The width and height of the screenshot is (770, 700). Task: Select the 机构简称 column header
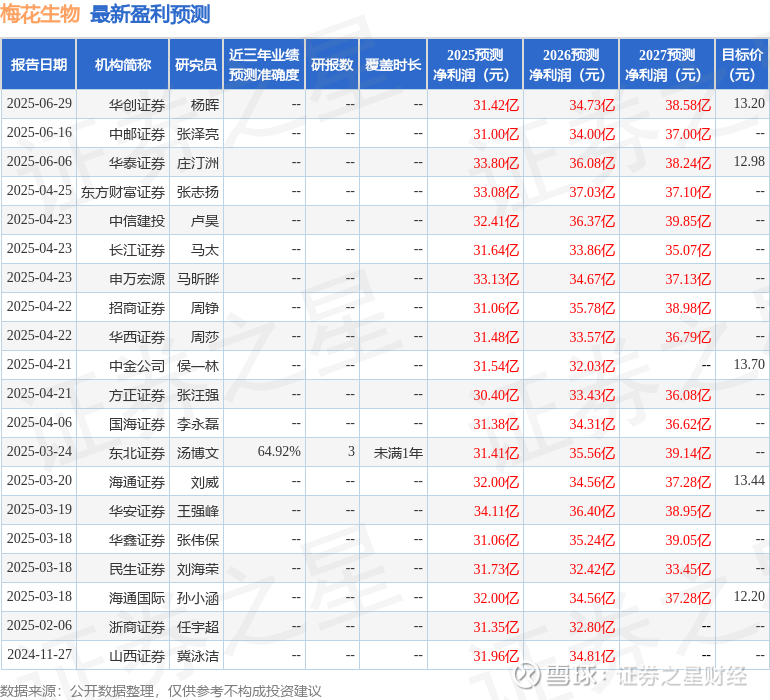(x=123, y=64)
